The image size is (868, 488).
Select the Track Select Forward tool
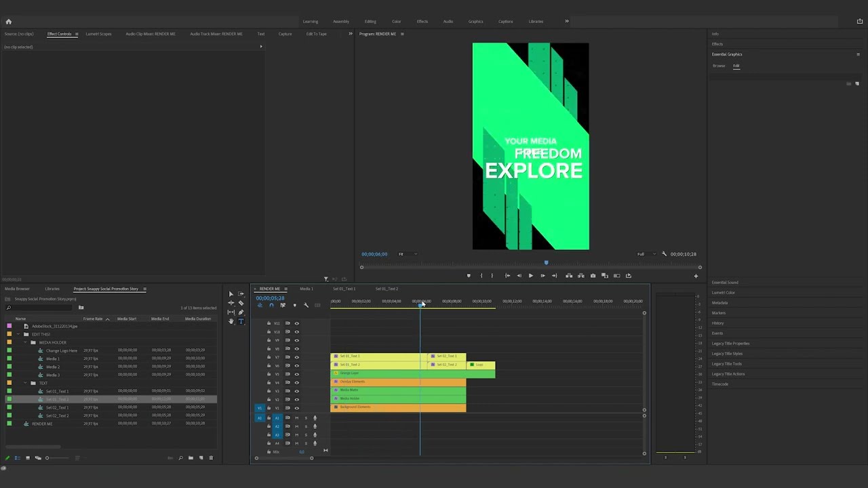pyautogui.click(x=241, y=294)
